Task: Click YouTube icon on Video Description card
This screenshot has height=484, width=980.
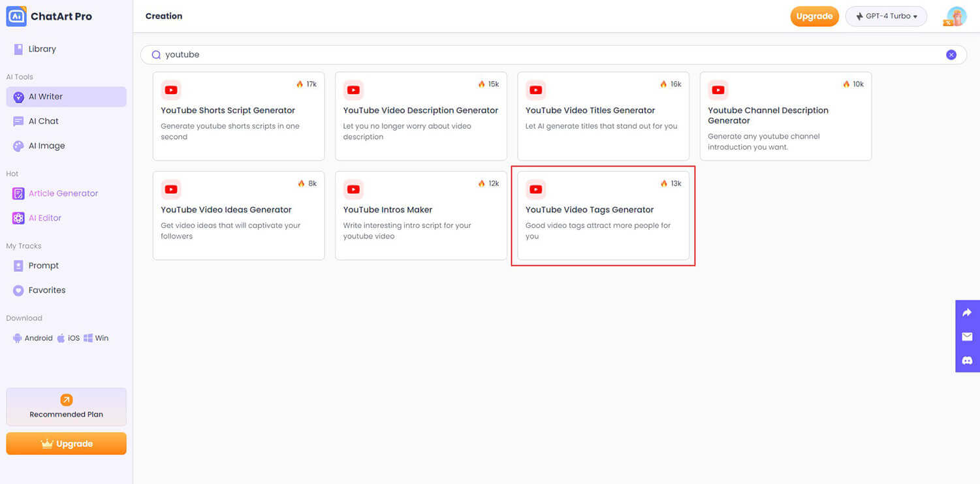Action: [x=353, y=90]
